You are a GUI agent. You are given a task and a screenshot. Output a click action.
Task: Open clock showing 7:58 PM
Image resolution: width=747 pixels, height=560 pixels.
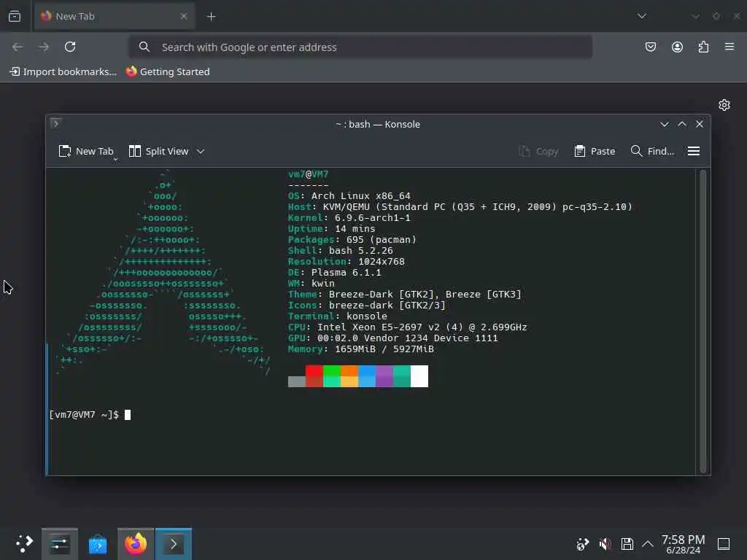tap(683, 544)
